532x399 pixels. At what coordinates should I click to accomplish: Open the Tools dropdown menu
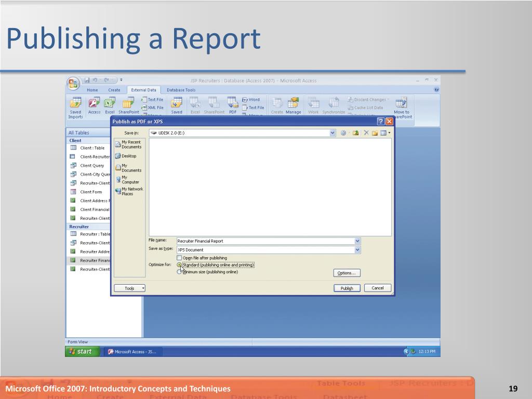point(129,288)
